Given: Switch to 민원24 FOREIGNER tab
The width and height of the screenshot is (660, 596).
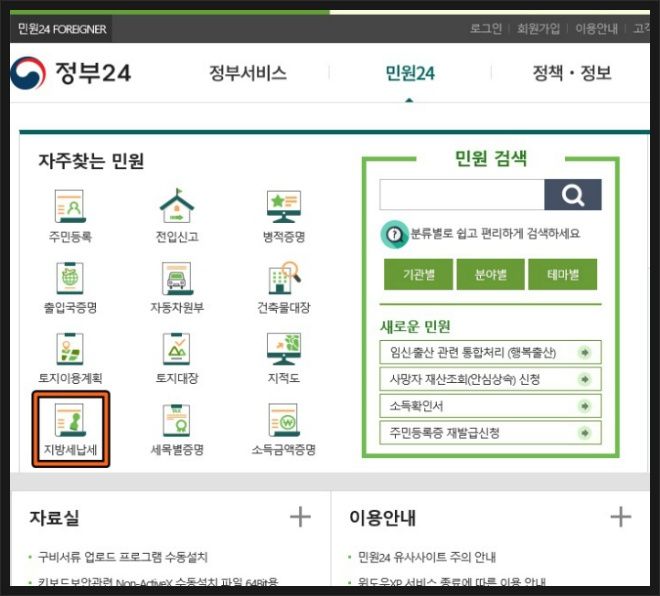Looking at the screenshot, I should [61, 29].
